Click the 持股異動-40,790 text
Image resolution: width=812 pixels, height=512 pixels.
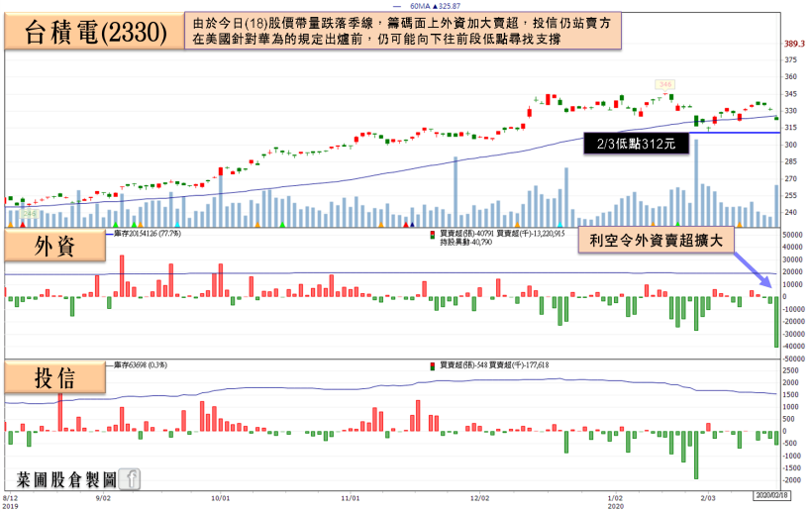pyautogui.click(x=465, y=242)
